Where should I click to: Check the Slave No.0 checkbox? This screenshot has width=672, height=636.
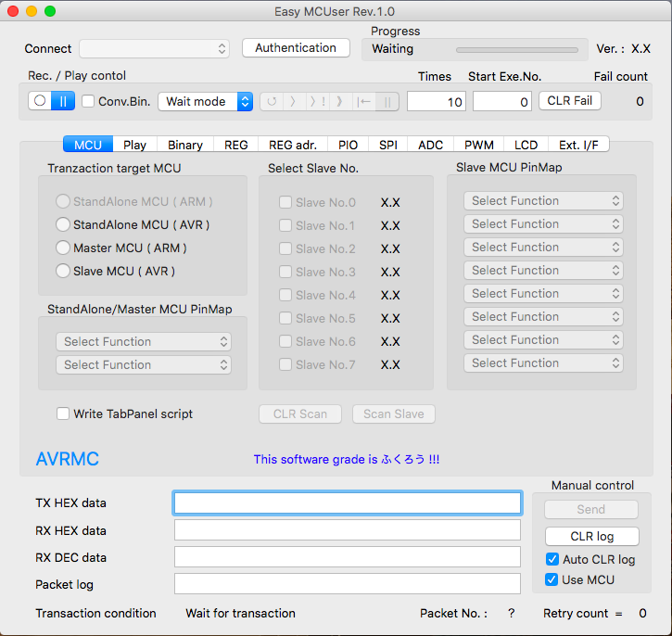(x=285, y=202)
